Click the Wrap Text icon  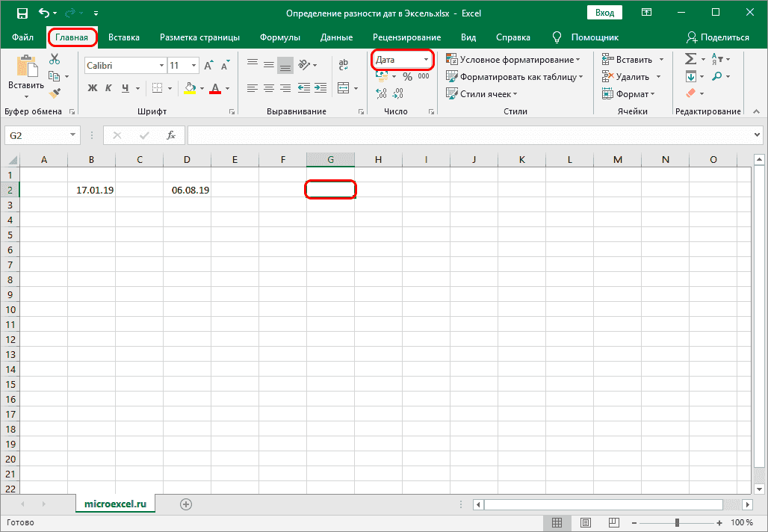point(344,65)
